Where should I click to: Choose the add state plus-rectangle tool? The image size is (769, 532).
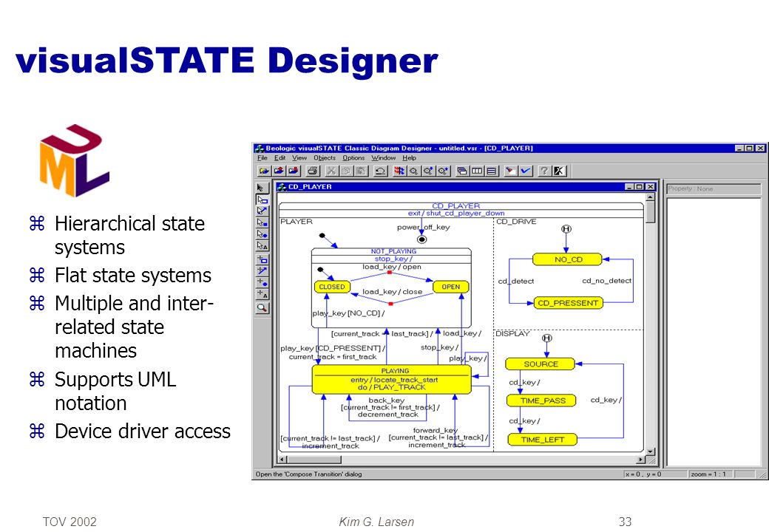click(262, 259)
